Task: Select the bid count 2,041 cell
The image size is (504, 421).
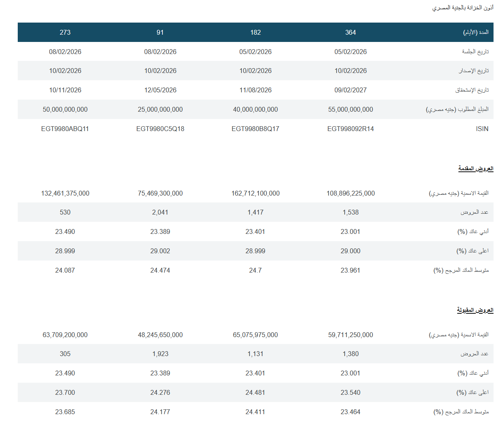Action: [x=160, y=212]
